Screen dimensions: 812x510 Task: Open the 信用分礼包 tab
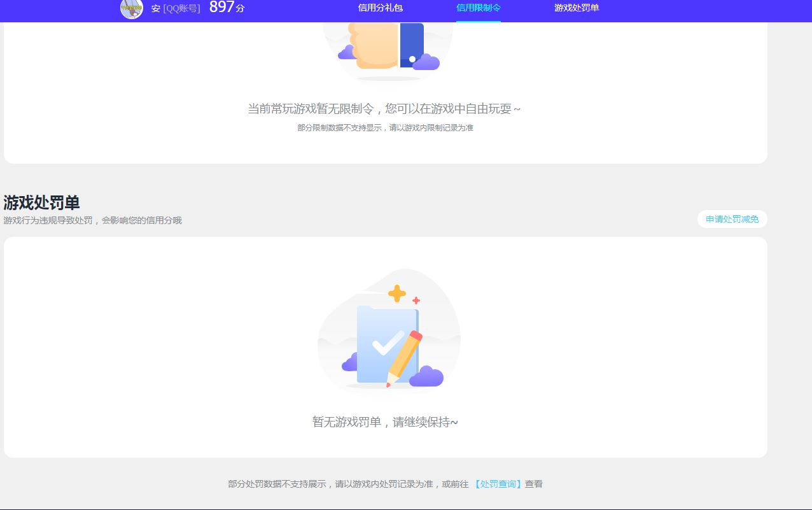point(380,8)
